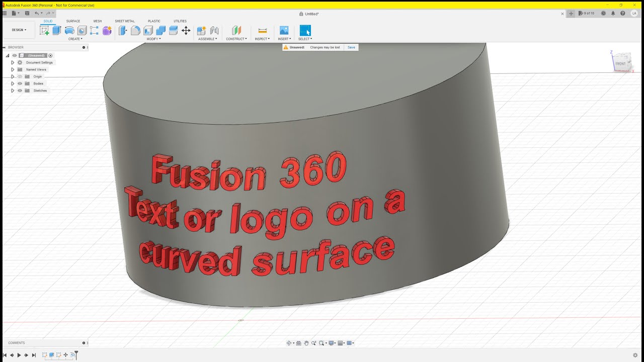Click the Pan hand tool
The height and width of the screenshot is (362, 644).
pyautogui.click(x=306, y=343)
